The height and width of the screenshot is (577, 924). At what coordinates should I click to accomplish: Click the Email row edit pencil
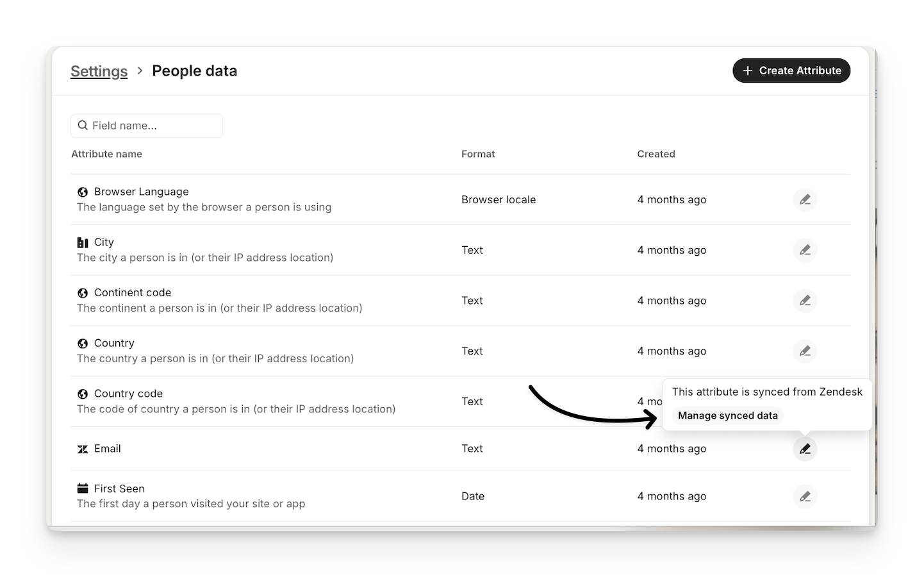pyautogui.click(x=805, y=449)
